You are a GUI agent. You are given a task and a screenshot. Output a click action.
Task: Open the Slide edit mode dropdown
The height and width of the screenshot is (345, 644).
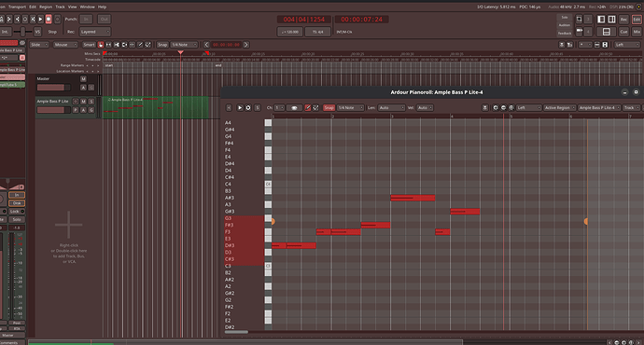point(39,45)
